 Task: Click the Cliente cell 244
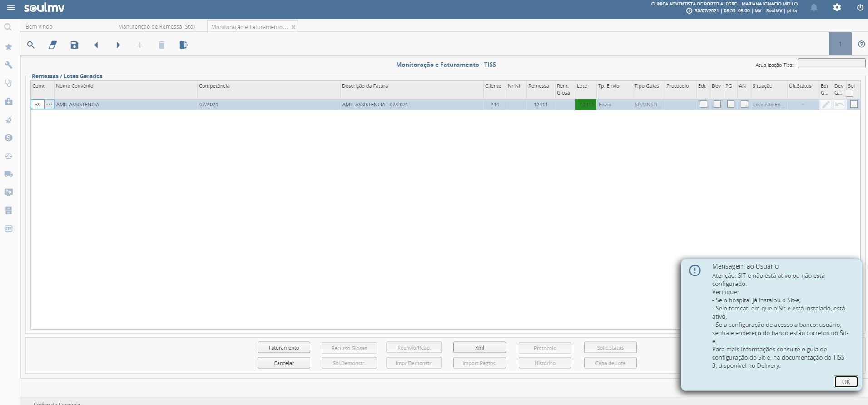tap(495, 105)
